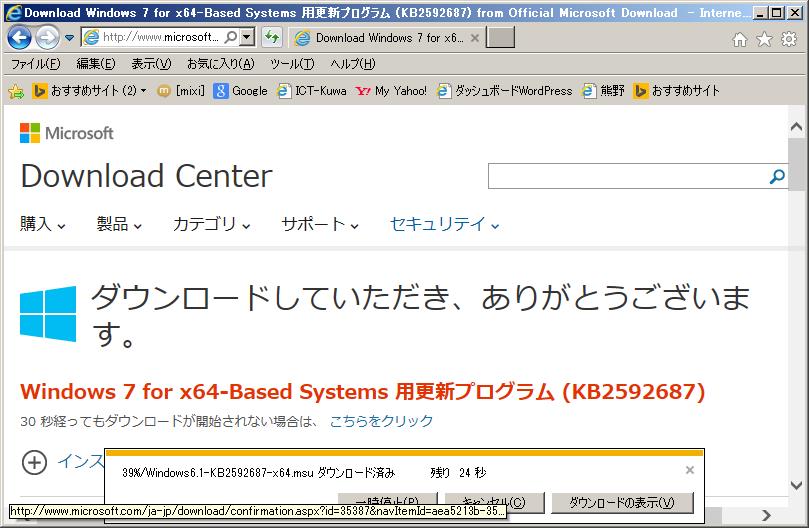Viewport: 809px width, 528px height.
Task: Click the Download Center search box
Action: click(x=627, y=177)
